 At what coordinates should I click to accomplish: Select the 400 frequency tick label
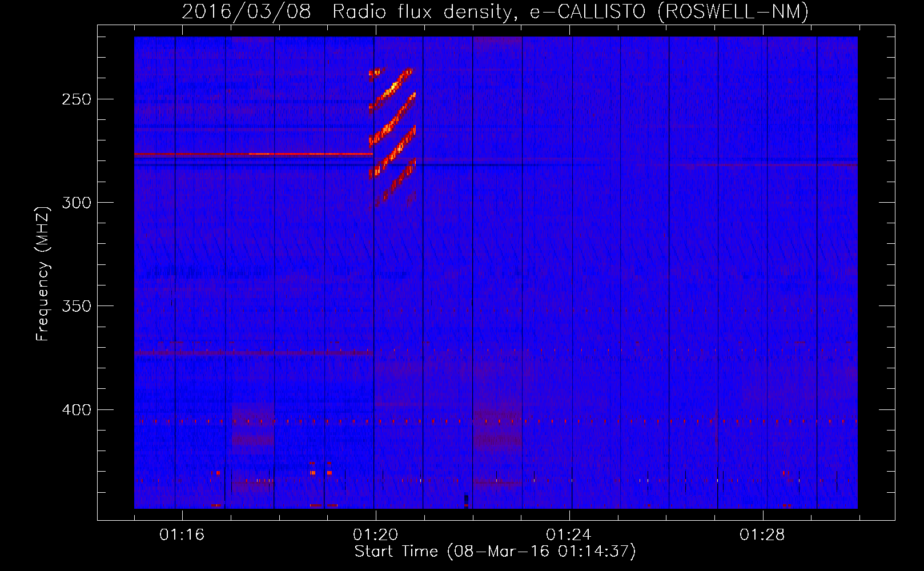[77, 410]
